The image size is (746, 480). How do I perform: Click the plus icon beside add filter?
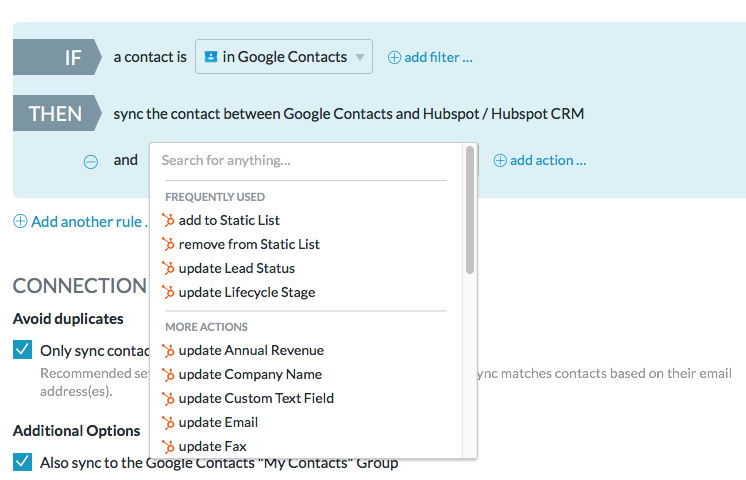pos(394,58)
